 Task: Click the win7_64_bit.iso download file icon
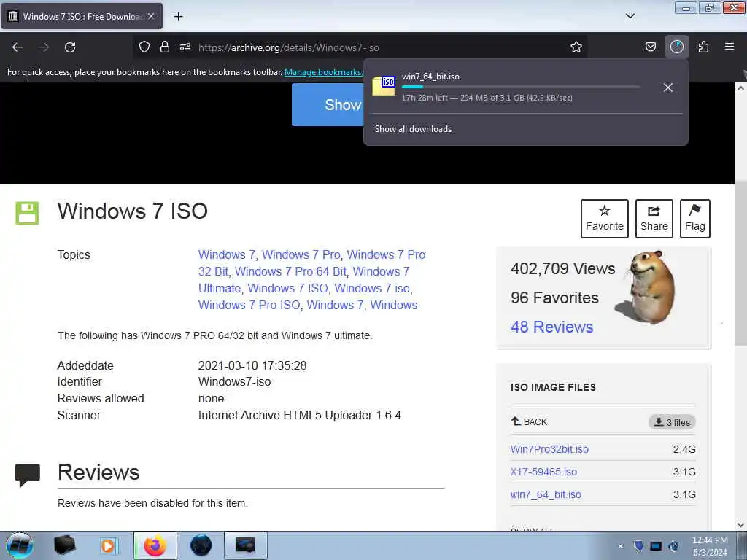384,86
